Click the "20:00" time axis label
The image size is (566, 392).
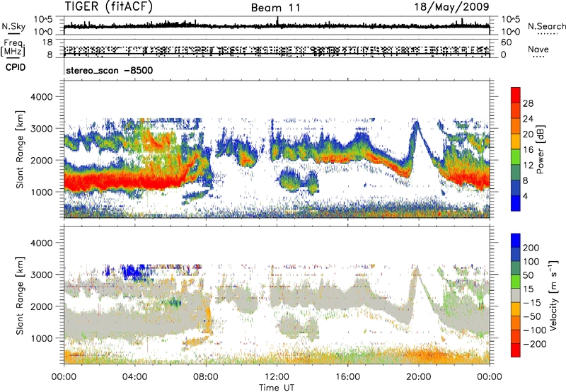pyautogui.click(x=419, y=377)
